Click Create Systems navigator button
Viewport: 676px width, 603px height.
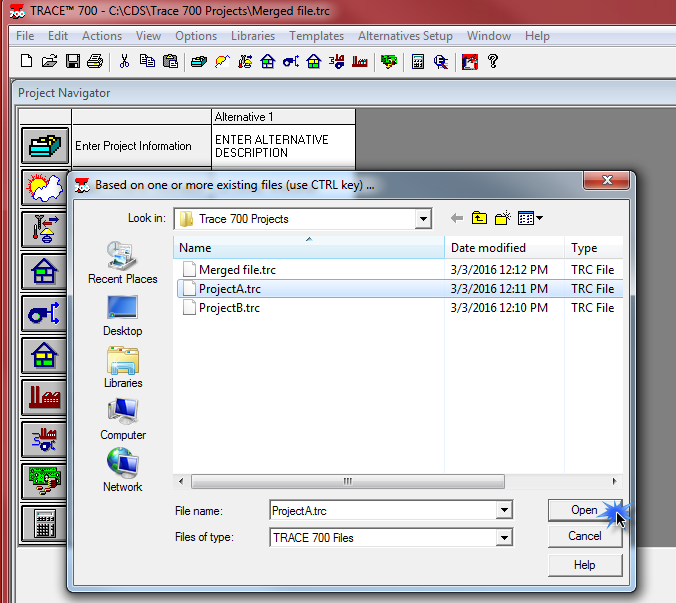coord(45,313)
